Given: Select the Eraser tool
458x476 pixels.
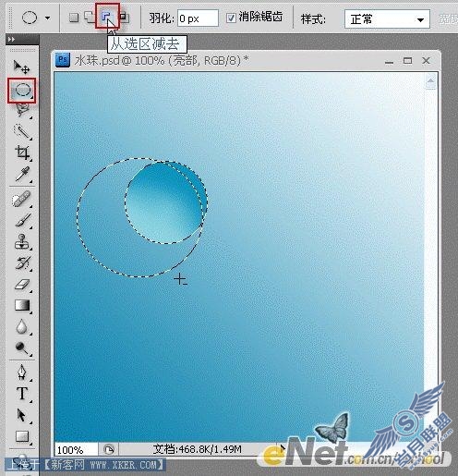Looking at the screenshot, I should [x=22, y=285].
